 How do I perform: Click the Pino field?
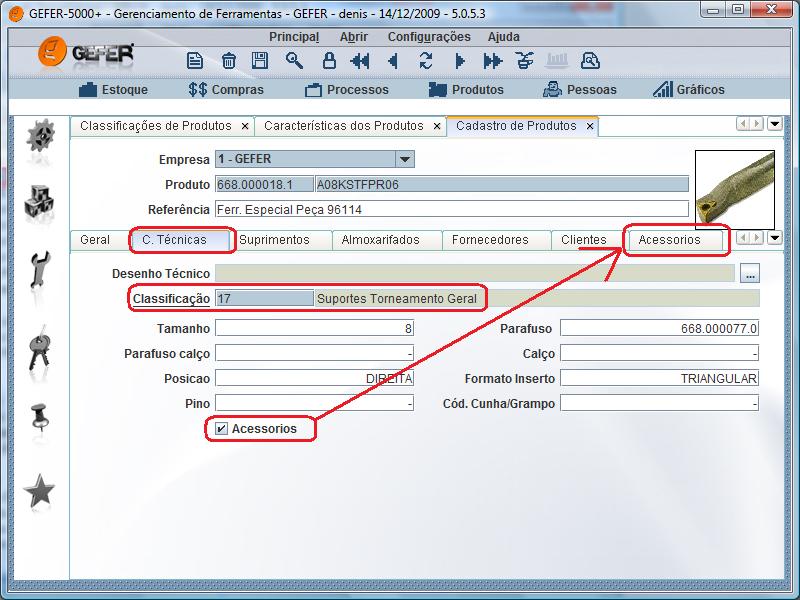(x=314, y=404)
